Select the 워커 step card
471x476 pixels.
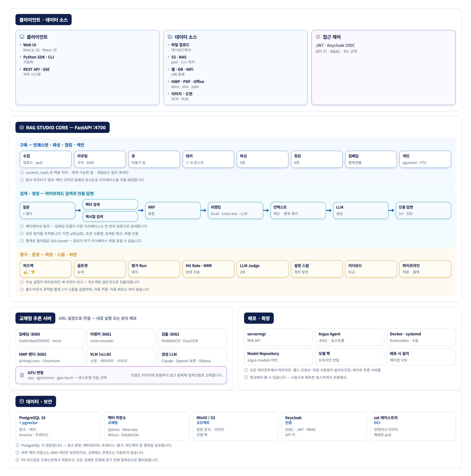click(x=208, y=159)
